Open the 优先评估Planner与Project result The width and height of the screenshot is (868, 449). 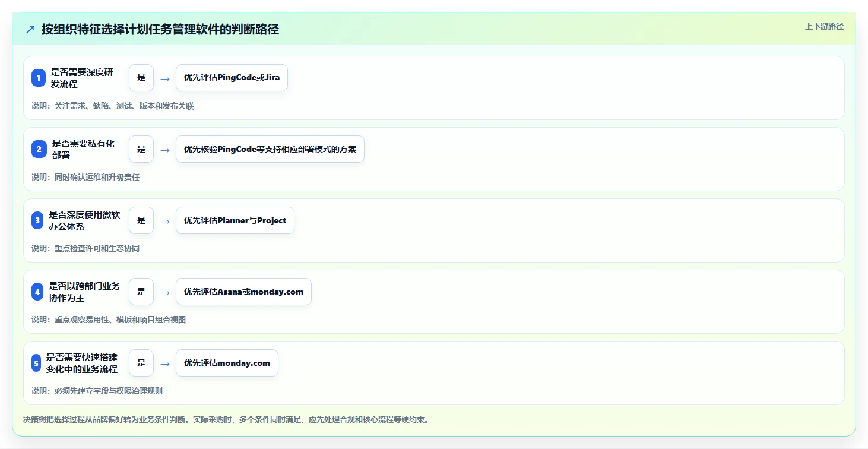(x=235, y=220)
